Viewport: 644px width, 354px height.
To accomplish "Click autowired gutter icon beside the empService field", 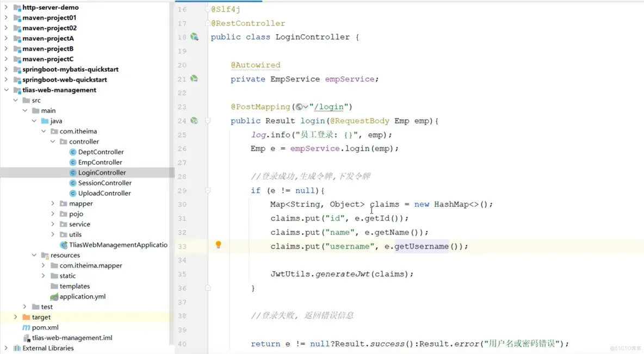I will [194, 79].
